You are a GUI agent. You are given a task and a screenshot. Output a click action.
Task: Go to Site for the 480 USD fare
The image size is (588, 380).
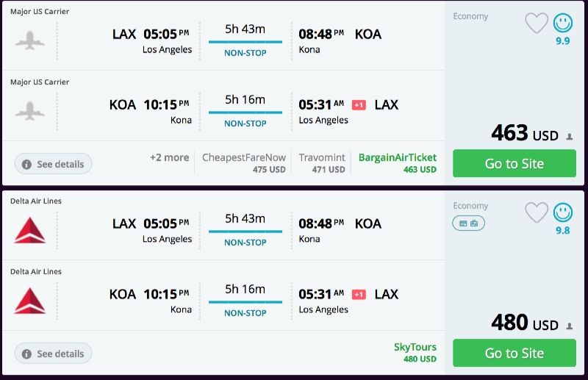click(514, 353)
